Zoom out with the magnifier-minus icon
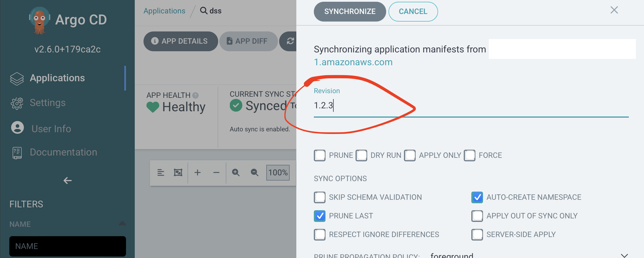This screenshot has height=258, width=644. (254, 172)
